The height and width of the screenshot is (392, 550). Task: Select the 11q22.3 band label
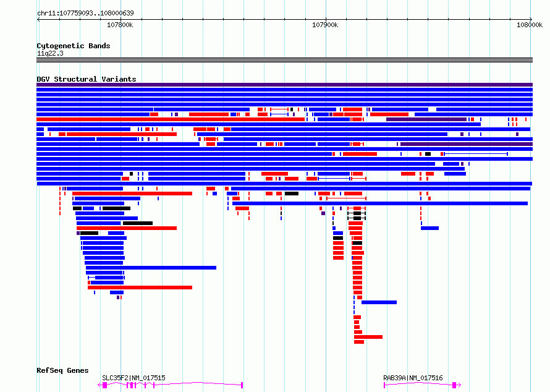50,53
